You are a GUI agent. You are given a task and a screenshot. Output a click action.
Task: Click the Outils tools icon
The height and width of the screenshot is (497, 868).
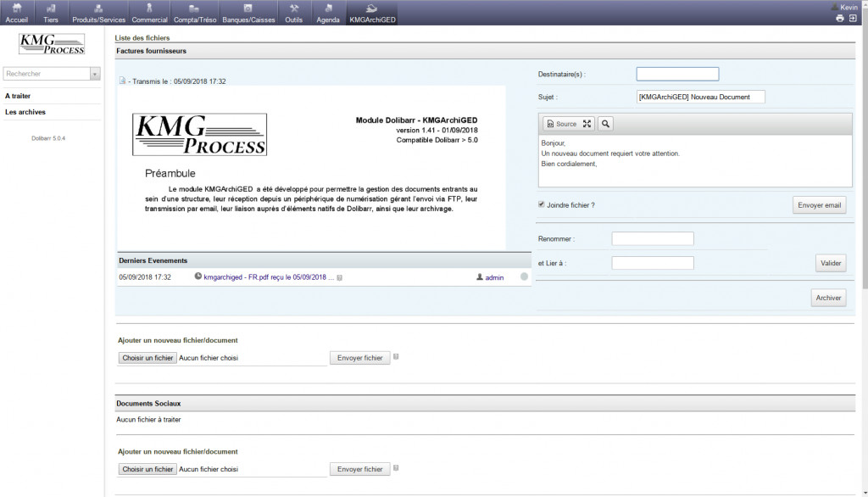[294, 8]
